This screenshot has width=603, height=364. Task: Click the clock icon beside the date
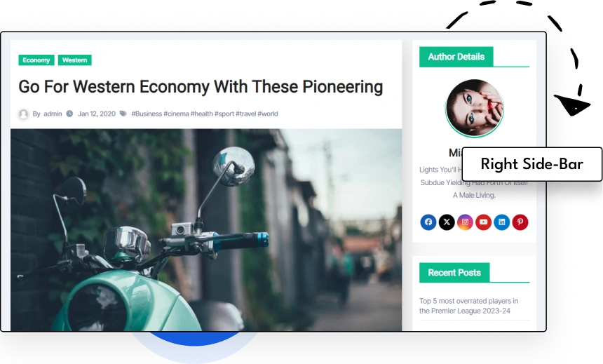pyautogui.click(x=69, y=114)
